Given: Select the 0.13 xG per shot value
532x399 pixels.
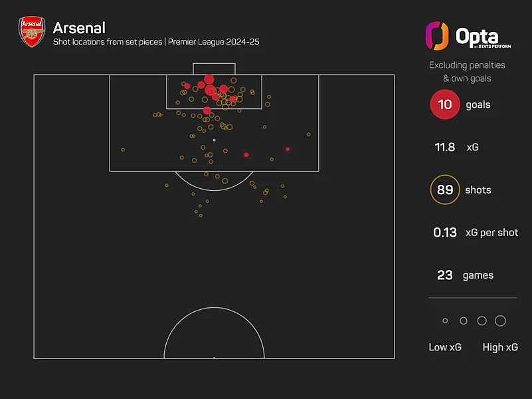Looking at the screenshot, I should coord(444,233).
